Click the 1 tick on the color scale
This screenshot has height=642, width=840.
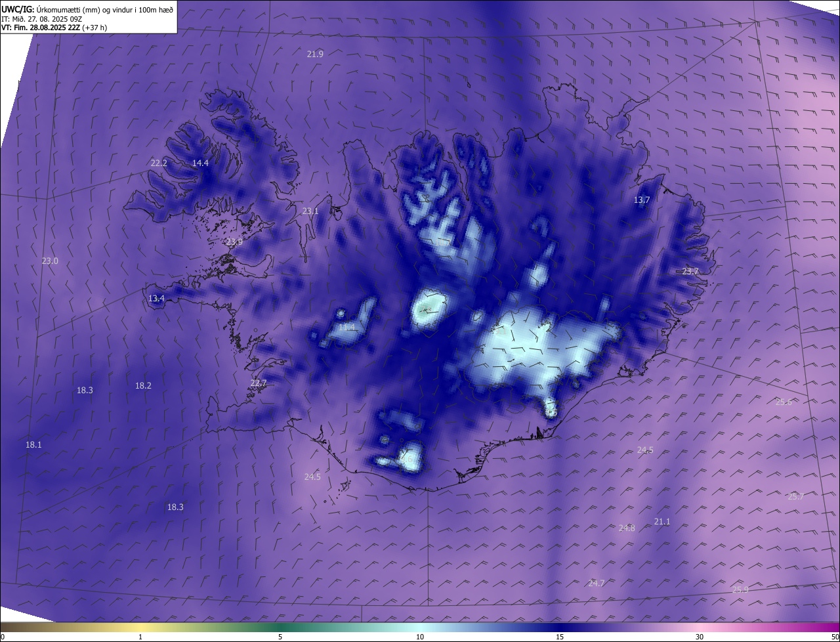click(x=140, y=637)
